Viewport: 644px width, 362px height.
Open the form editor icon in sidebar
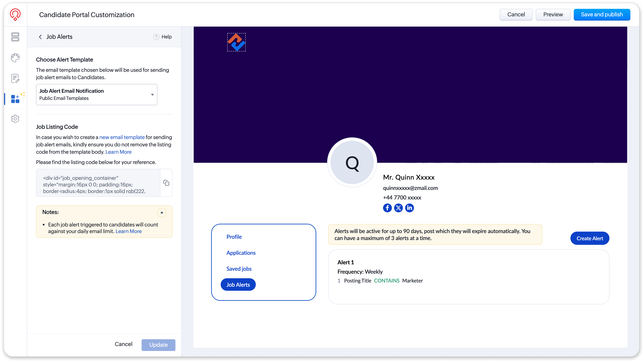tap(15, 78)
